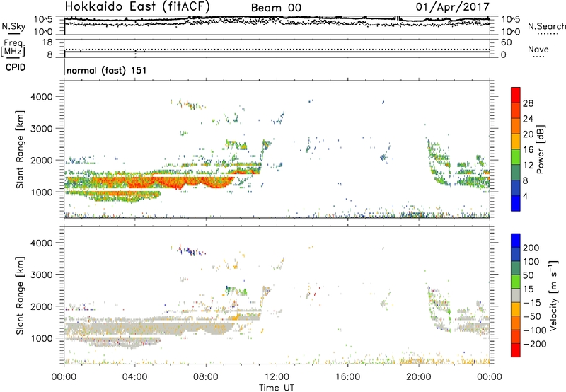This screenshot has width=566, height=392.
Task: Click the '50' velocity colorbar tick
Action: pos(528,275)
